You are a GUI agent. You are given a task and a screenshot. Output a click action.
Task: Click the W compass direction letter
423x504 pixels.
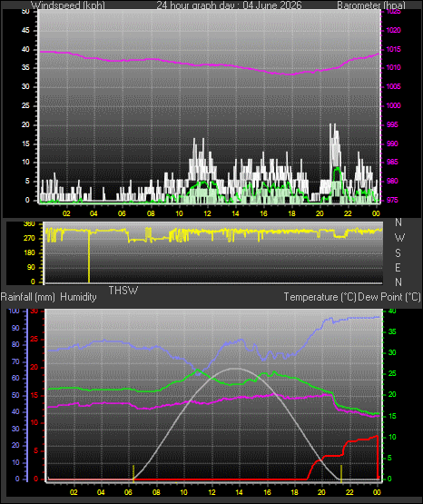coord(399,238)
